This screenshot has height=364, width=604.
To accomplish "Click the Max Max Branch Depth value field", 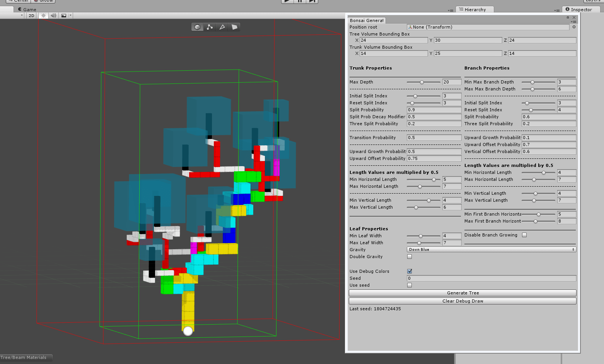I will pos(566,89).
